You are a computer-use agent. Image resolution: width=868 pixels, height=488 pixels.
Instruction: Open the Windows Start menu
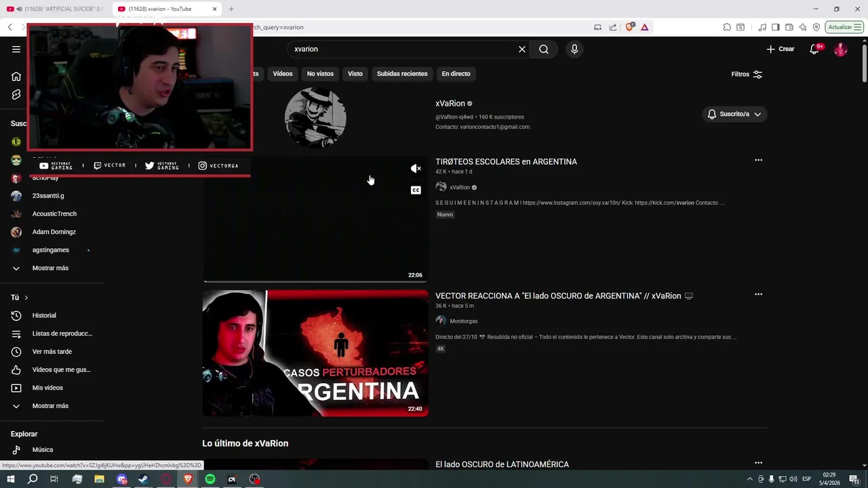(11, 479)
